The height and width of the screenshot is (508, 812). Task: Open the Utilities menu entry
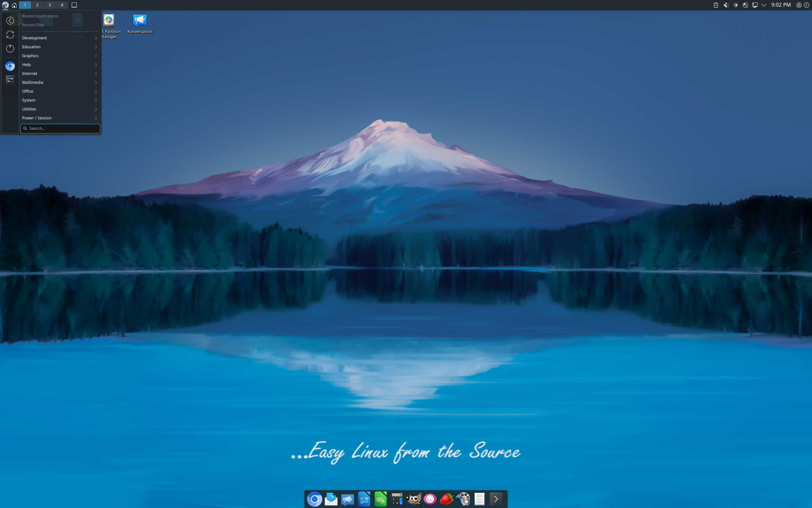(x=60, y=109)
